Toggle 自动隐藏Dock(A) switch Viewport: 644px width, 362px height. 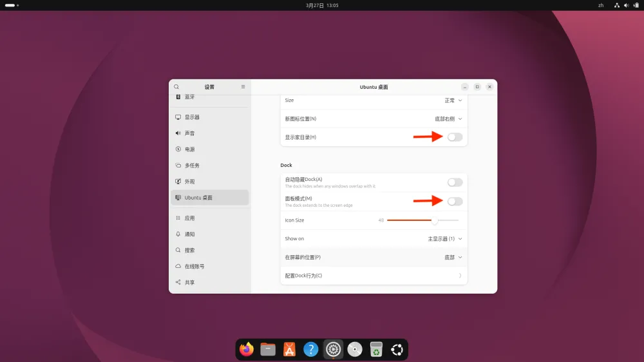coord(455,182)
